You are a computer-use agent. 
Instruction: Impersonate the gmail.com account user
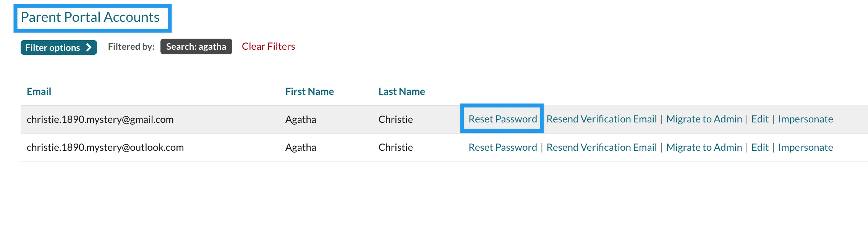pos(805,119)
